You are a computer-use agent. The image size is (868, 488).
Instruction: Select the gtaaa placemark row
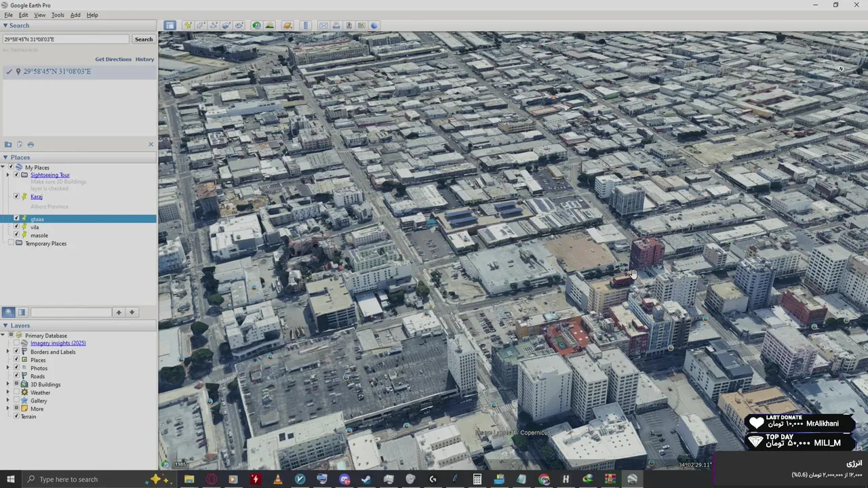[78, 219]
